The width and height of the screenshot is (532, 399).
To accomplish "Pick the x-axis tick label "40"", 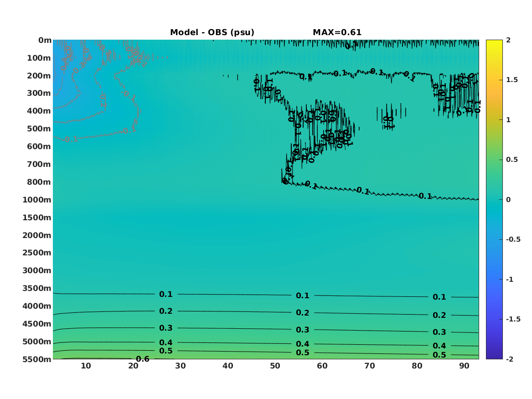I will click(x=228, y=366).
